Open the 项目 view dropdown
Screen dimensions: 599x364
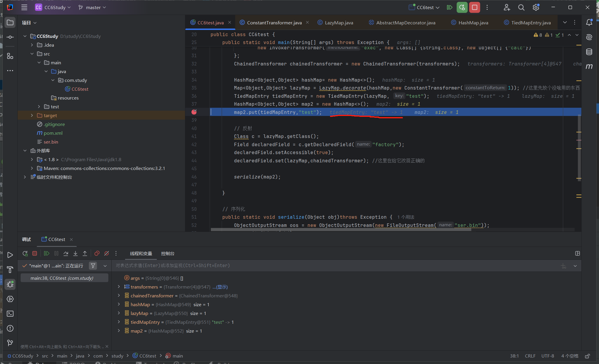29,23
